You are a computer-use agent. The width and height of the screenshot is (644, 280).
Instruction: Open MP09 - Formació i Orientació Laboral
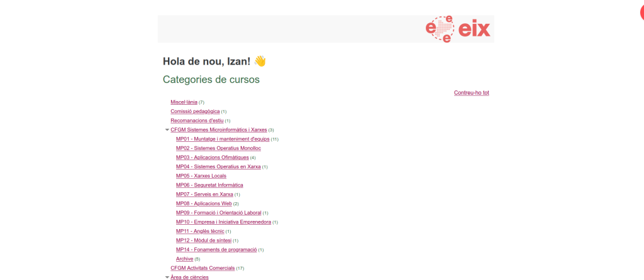(x=218, y=213)
